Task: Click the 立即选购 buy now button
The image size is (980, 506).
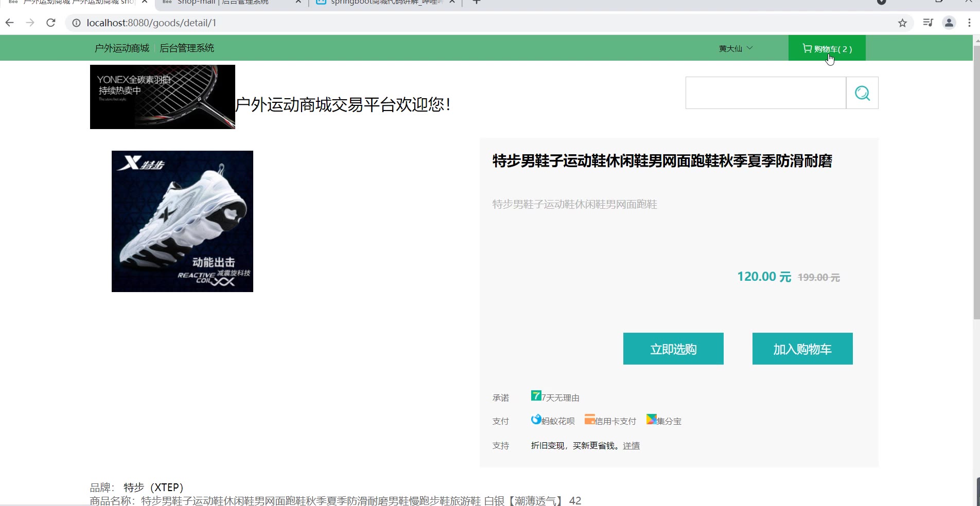Action: pyautogui.click(x=673, y=349)
